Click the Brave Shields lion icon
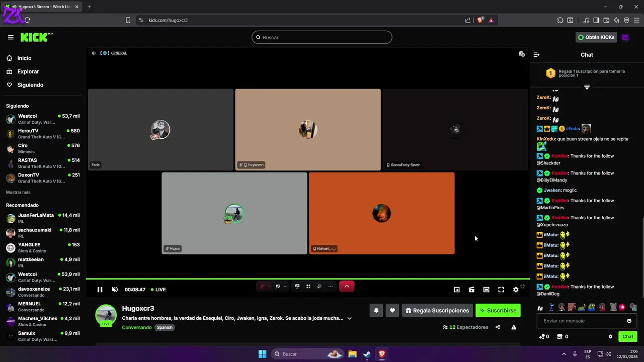Screen dimensions: 644x362 [x=480, y=20]
